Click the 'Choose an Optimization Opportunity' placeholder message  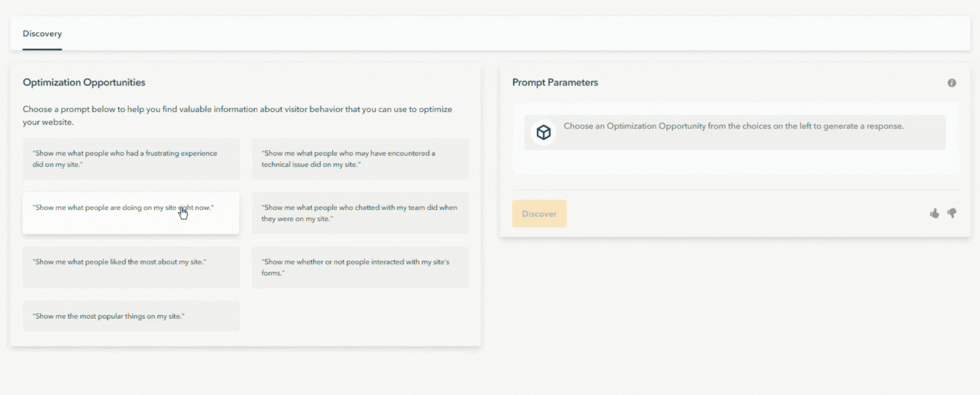[734, 126]
